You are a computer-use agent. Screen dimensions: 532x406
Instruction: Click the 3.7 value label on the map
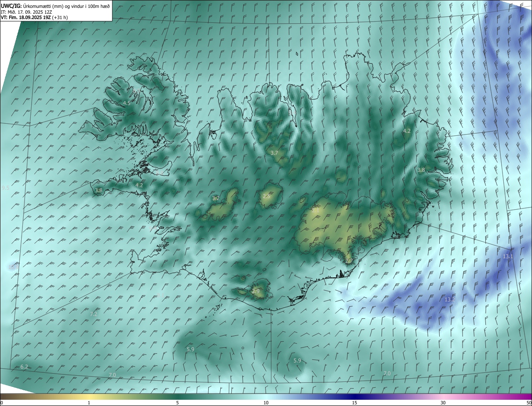(274, 153)
